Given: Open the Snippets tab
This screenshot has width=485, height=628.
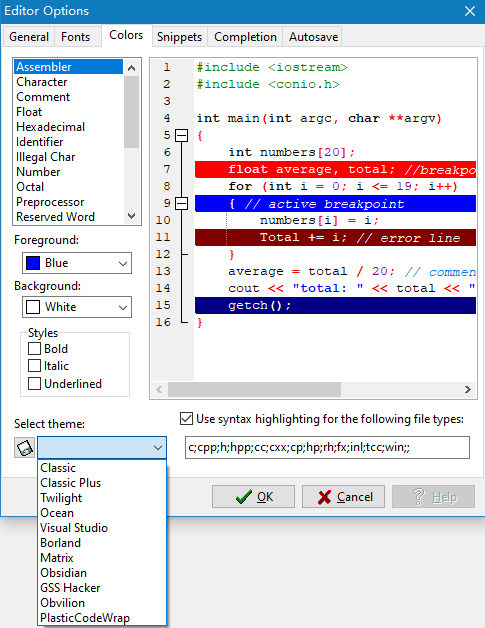Looking at the screenshot, I should coord(179,37).
